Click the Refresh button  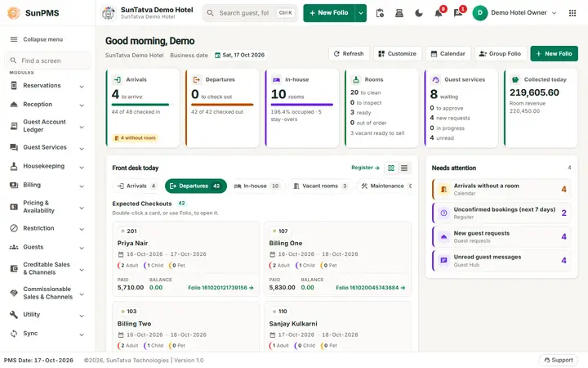[349, 54]
